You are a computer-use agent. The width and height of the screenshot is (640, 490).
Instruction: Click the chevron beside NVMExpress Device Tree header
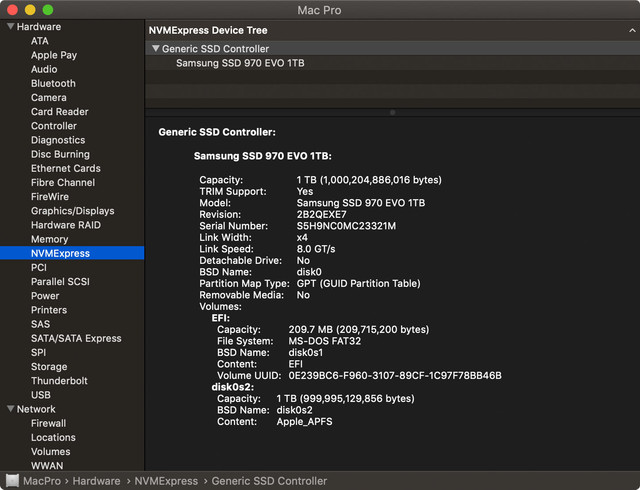(632, 31)
